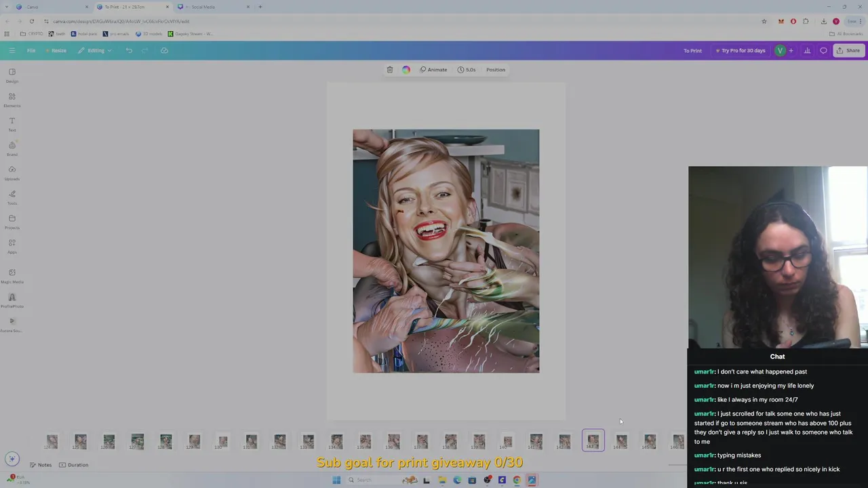Switch to the Canva browser tab

pos(51,7)
